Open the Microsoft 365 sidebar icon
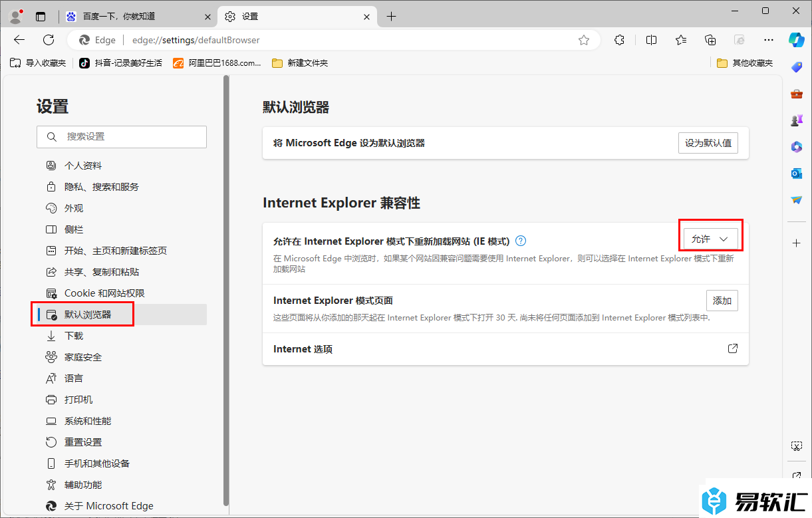 (797, 147)
